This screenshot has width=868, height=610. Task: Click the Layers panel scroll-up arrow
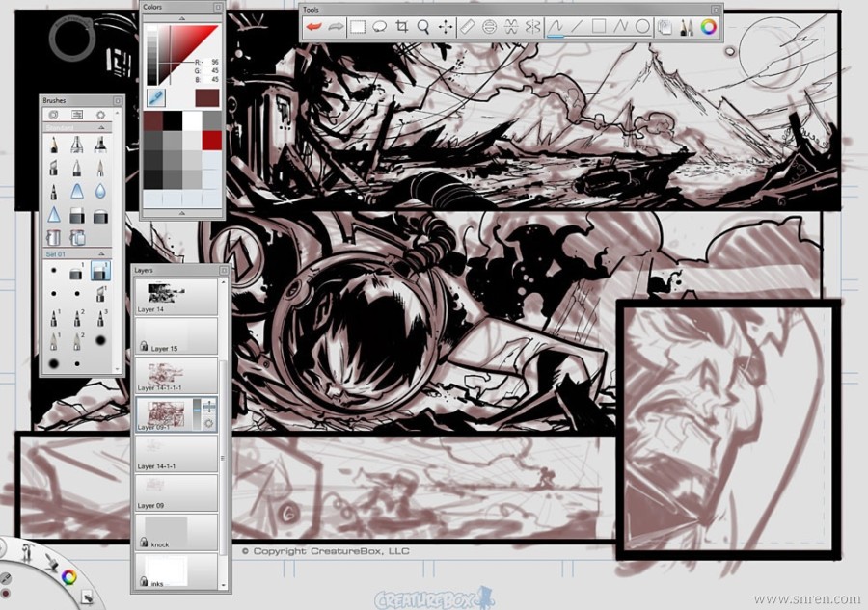(224, 282)
